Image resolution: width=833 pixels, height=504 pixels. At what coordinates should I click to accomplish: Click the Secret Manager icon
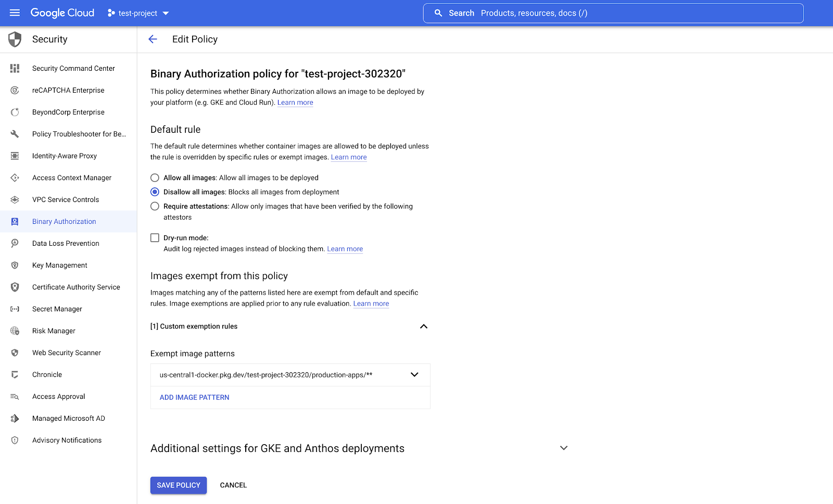[x=15, y=309]
